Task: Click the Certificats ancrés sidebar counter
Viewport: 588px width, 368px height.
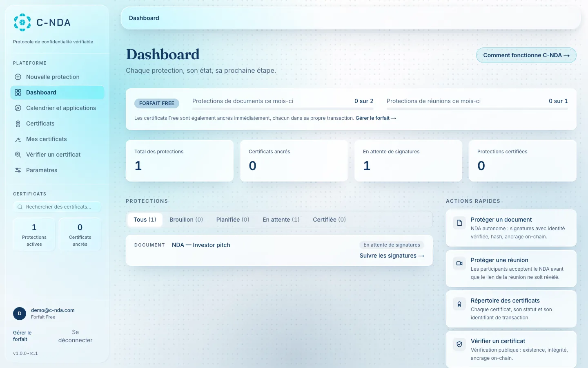Action: click(x=80, y=234)
